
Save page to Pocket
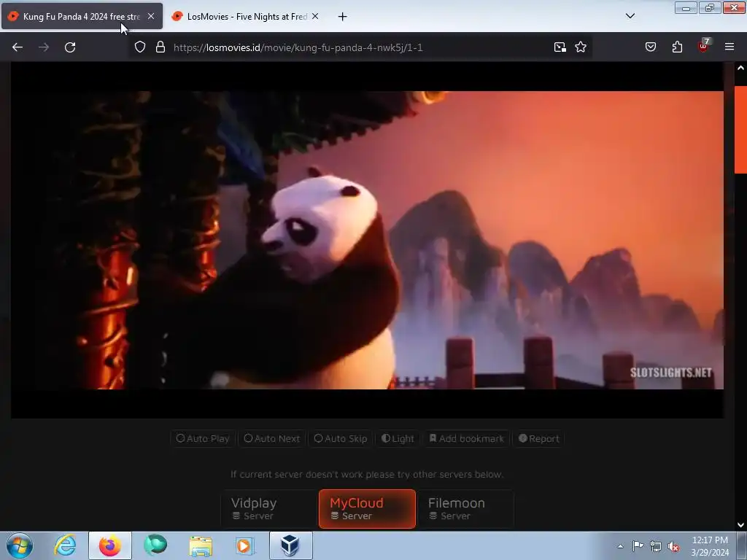(651, 47)
